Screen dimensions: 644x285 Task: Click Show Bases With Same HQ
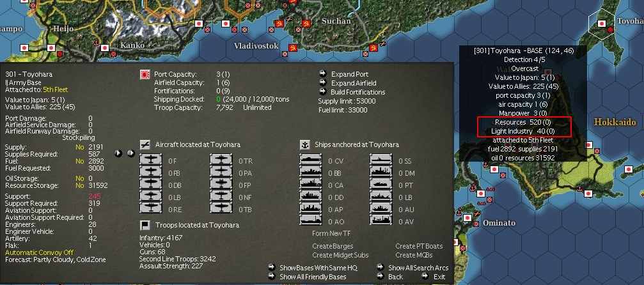318,268
